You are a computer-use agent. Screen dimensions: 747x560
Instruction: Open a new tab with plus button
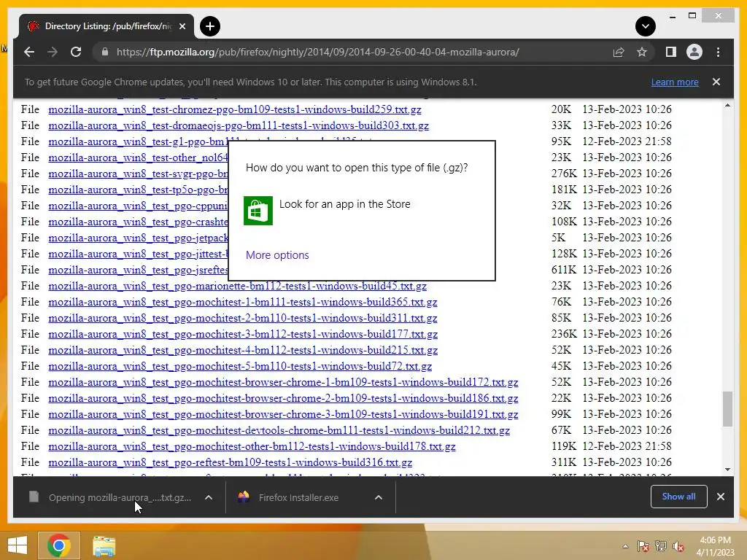[x=210, y=26]
